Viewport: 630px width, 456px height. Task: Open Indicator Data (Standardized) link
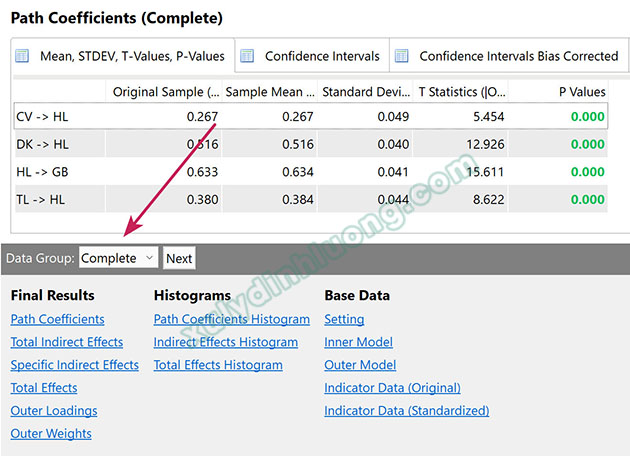coord(407,411)
